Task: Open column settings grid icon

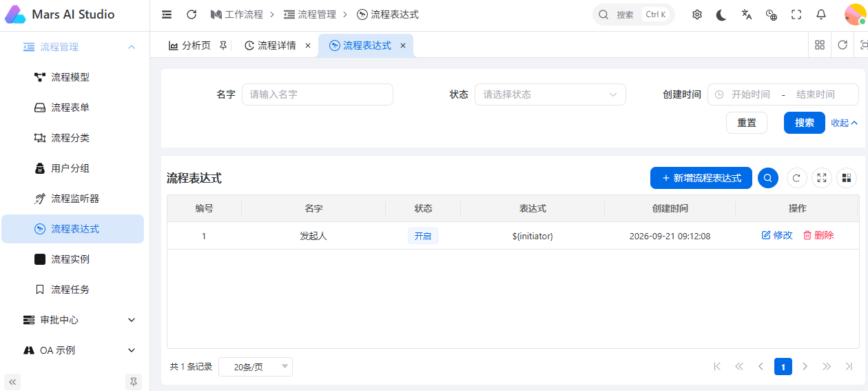Action: pyautogui.click(x=847, y=178)
